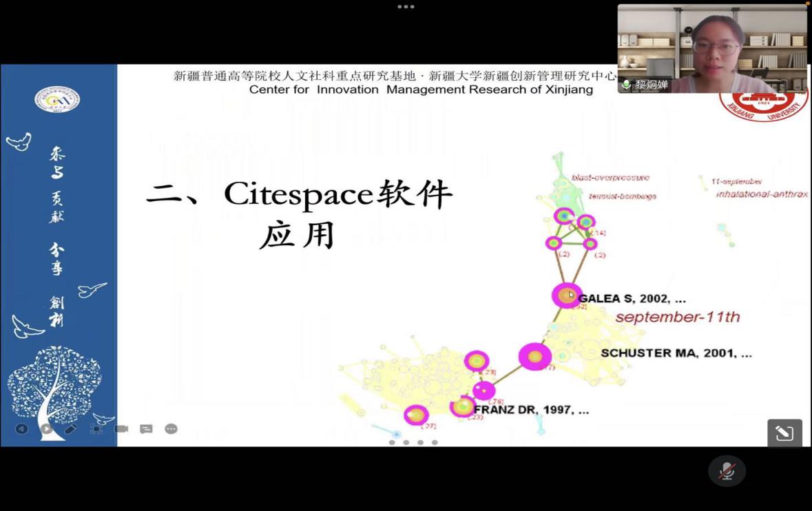Click the "terrorist-bombings" cluster label
The image size is (812, 511).
click(x=623, y=196)
